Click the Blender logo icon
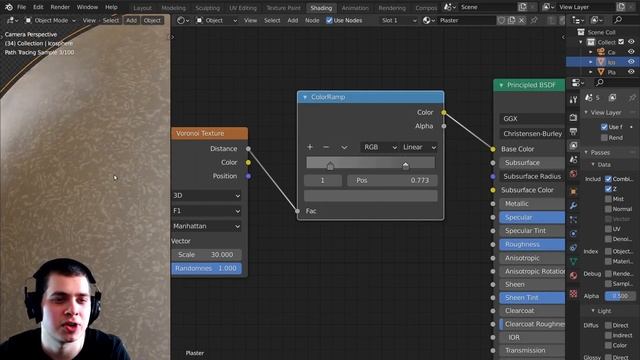This screenshot has height=360, width=640. click(x=9, y=7)
